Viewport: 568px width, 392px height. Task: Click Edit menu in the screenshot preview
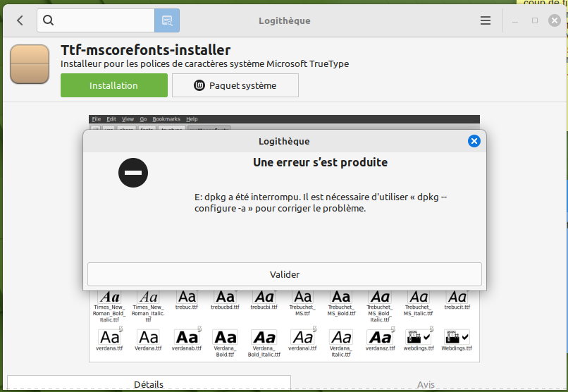point(111,119)
